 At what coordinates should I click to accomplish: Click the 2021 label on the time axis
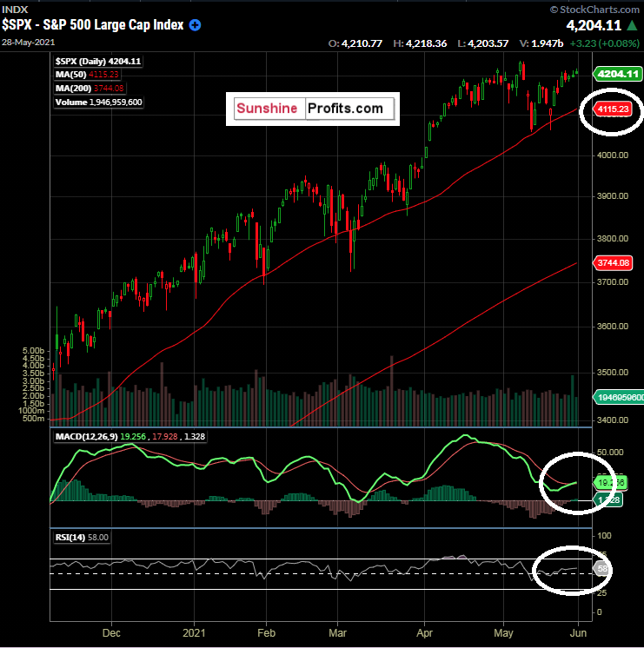point(194,632)
